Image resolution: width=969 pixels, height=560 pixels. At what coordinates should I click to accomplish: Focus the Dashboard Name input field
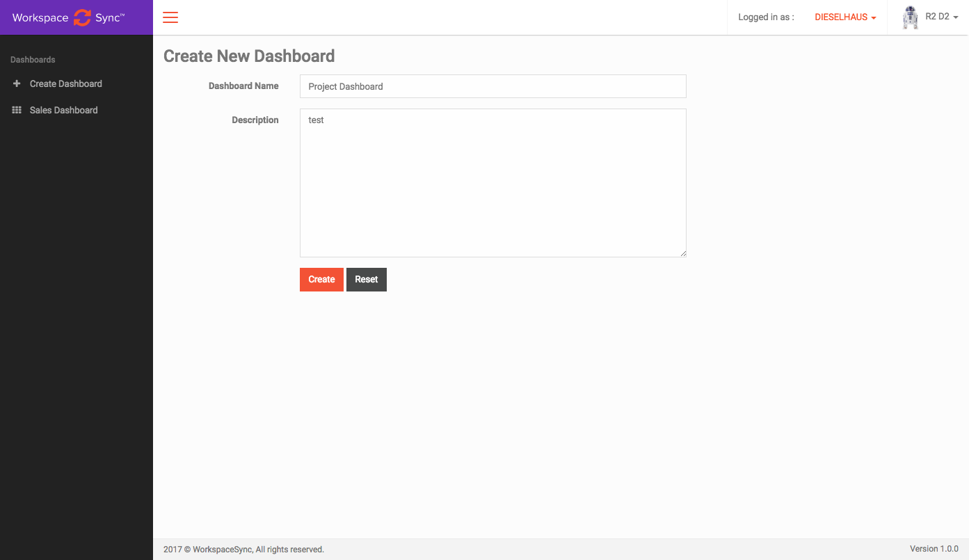click(x=492, y=86)
